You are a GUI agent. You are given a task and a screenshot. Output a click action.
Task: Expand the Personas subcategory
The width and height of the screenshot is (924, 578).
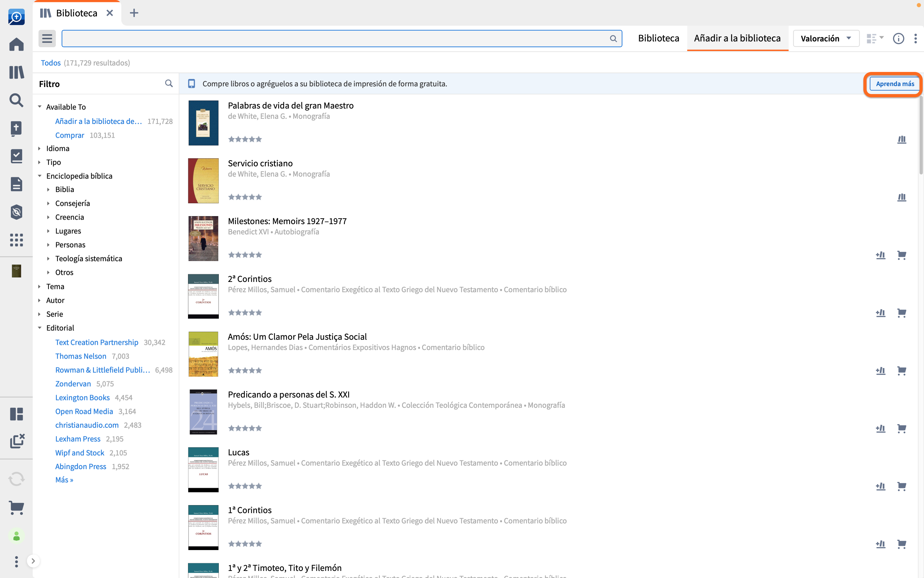click(x=48, y=245)
